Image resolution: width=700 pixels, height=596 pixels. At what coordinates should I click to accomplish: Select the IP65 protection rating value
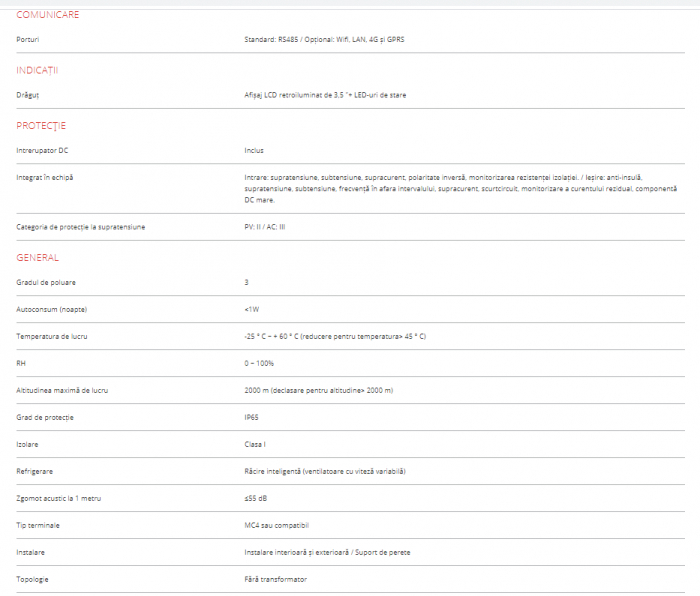[253, 417]
